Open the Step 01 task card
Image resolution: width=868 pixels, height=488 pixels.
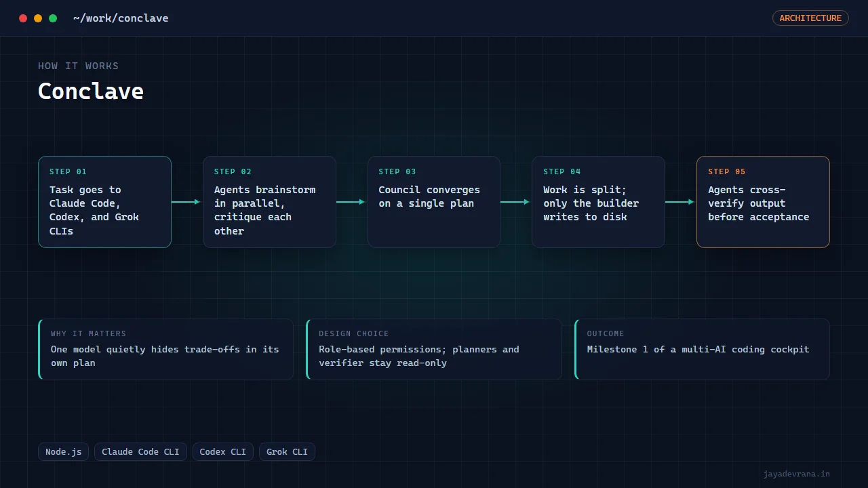click(104, 202)
